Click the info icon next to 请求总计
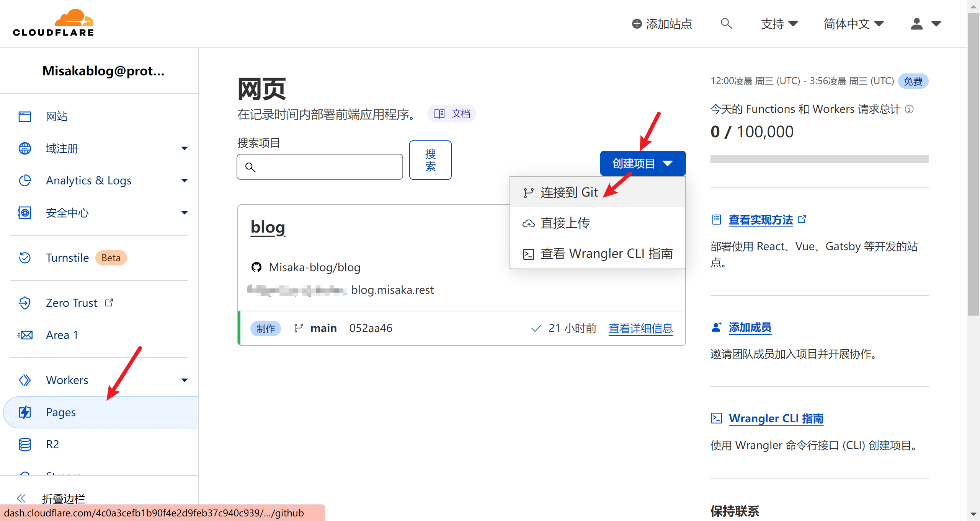The image size is (980, 521). [909, 109]
